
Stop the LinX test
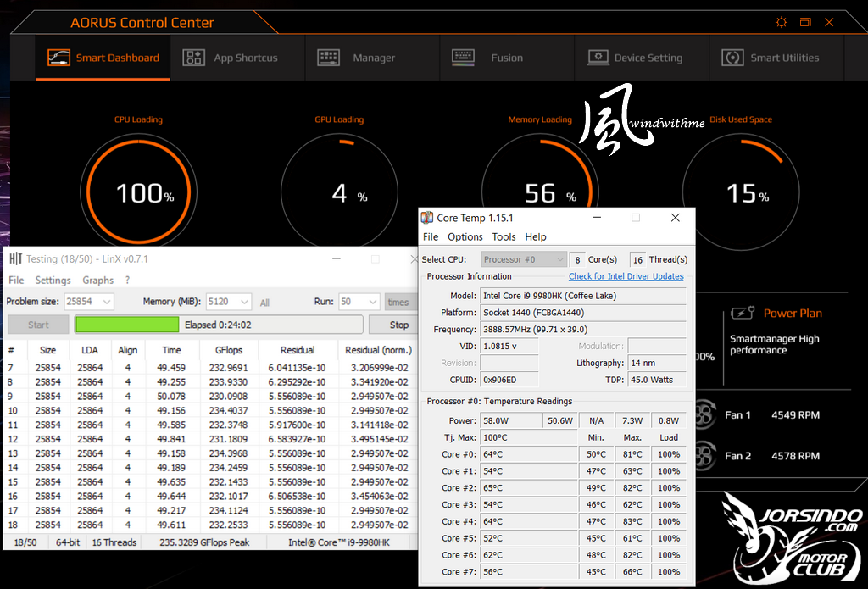393,325
